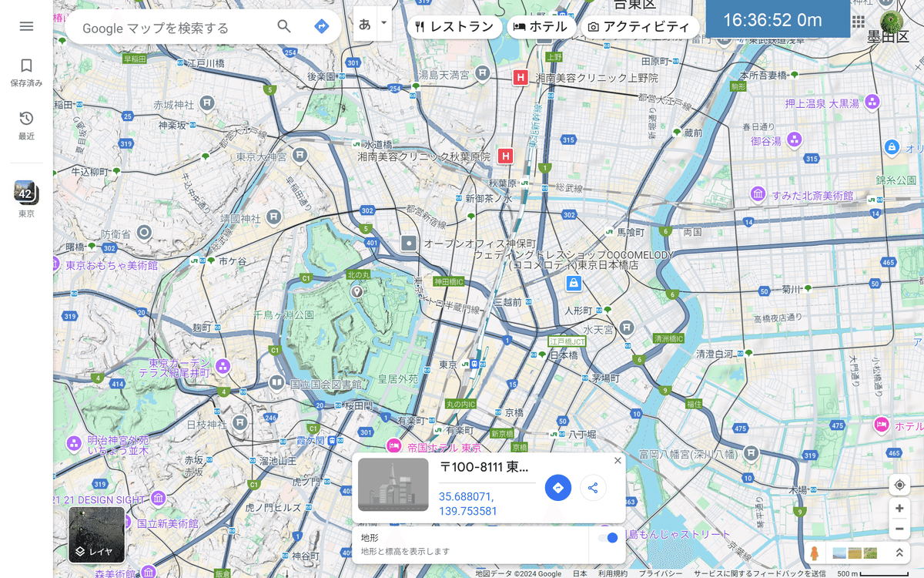Open the Google account avatar
This screenshot has width=924, height=578.
(x=891, y=22)
